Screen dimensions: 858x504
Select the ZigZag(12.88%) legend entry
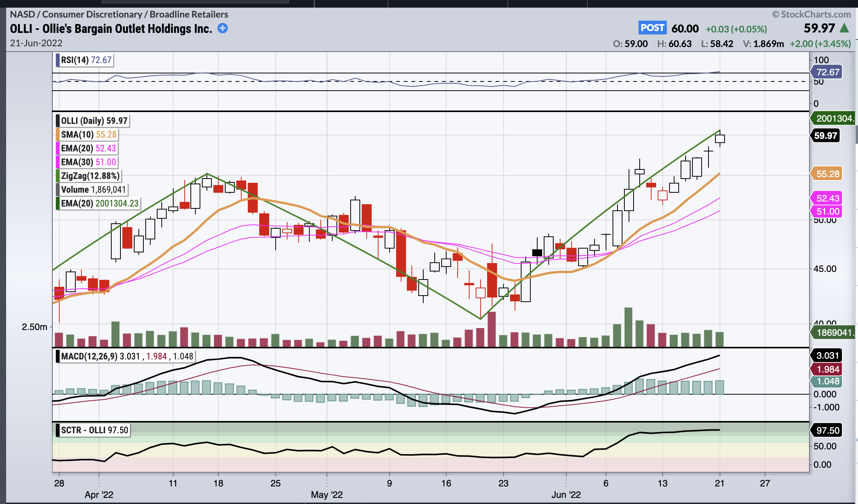89,176
